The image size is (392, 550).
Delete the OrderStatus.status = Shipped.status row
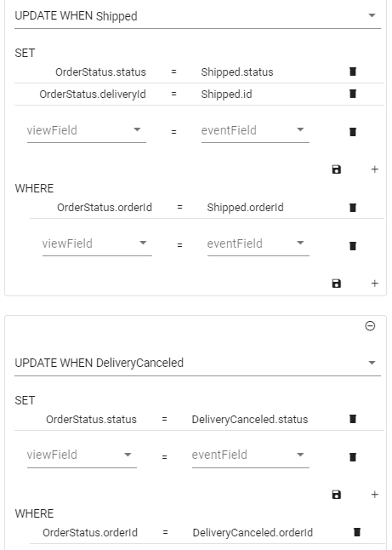point(353,72)
